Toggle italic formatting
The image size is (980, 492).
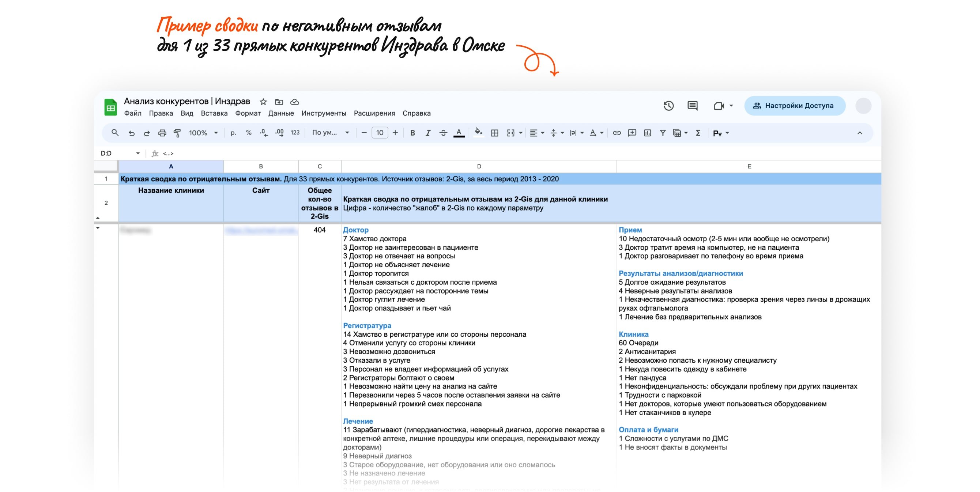point(428,133)
